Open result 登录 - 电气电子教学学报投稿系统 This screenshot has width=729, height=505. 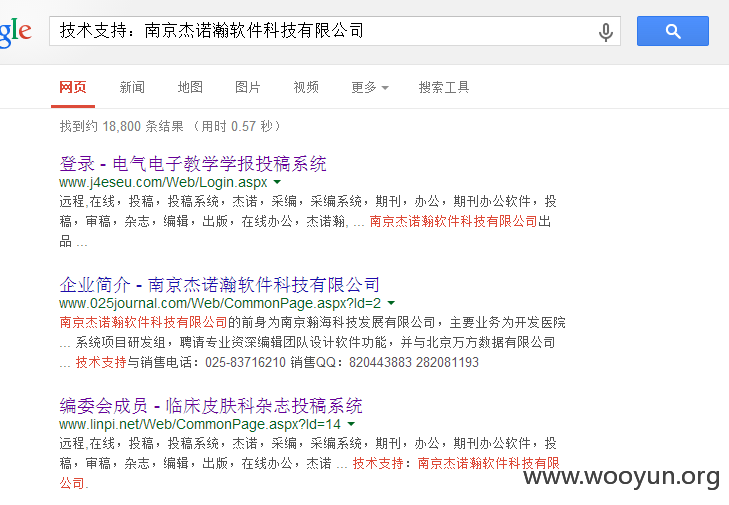coord(193,164)
